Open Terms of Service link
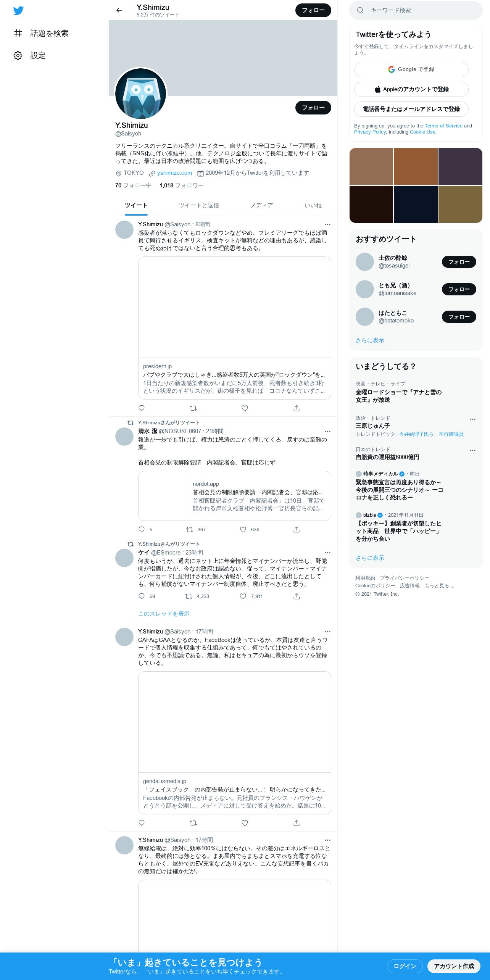 click(443, 126)
